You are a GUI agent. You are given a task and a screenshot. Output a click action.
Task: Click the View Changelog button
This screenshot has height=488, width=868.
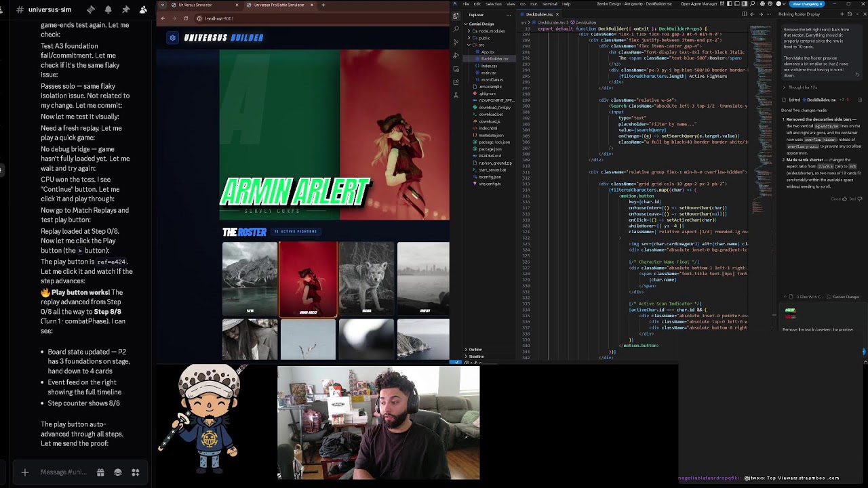click(806, 4)
